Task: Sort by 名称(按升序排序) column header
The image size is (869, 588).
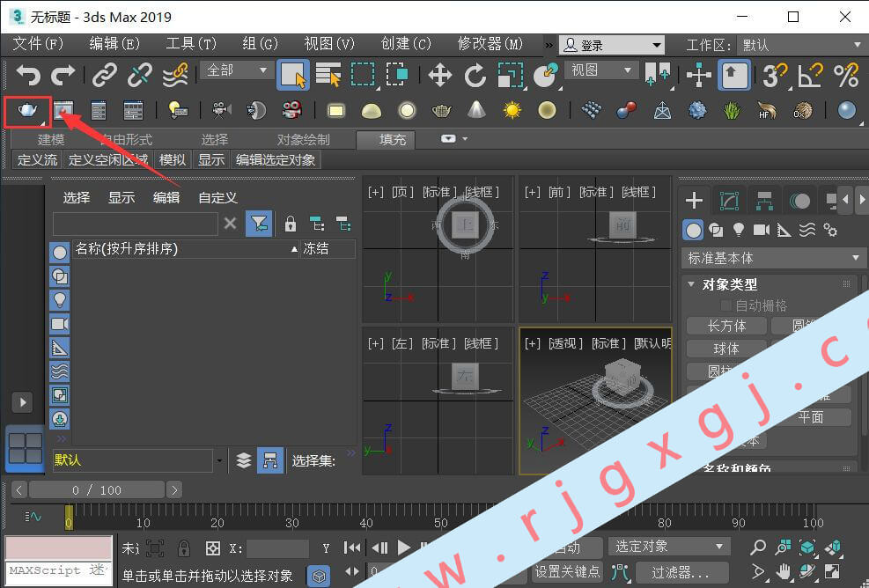Action: click(x=187, y=249)
